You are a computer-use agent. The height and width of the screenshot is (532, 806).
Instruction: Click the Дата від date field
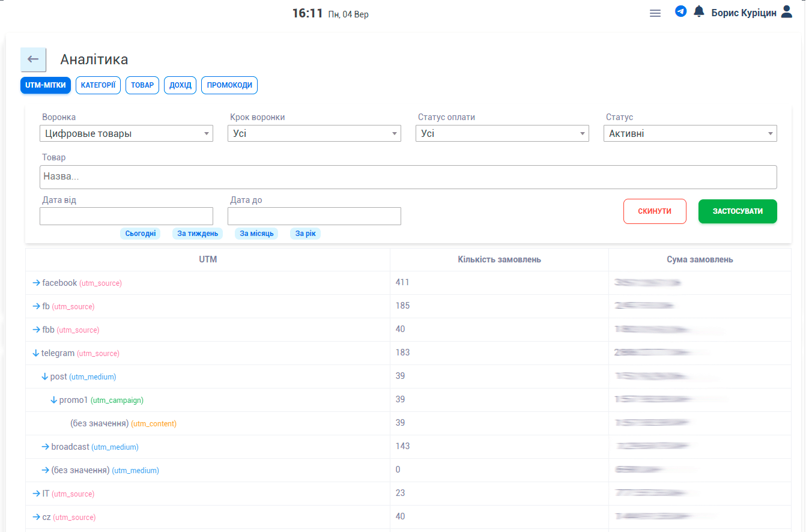[x=126, y=216]
